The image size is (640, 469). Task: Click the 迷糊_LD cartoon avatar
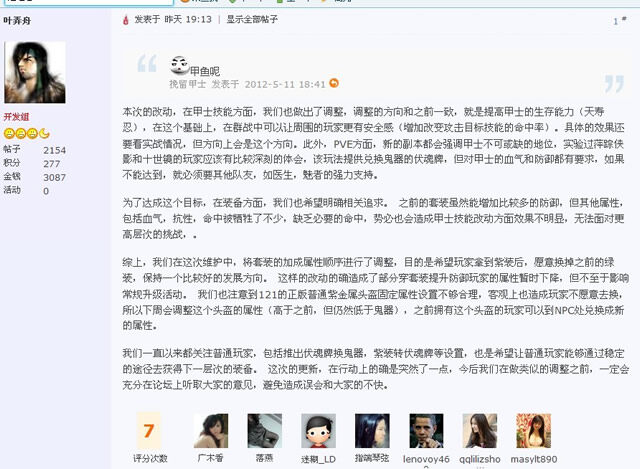tap(318, 431)
